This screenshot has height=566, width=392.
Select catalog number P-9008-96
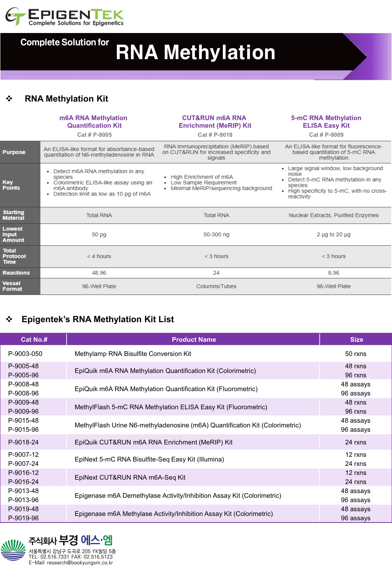24,393
